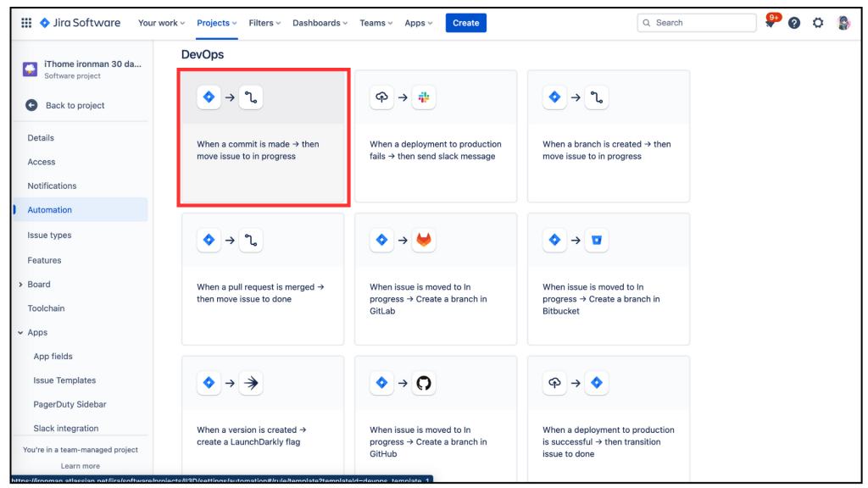
Task: Select Automation in sidebar
Action: pos(81,210)
